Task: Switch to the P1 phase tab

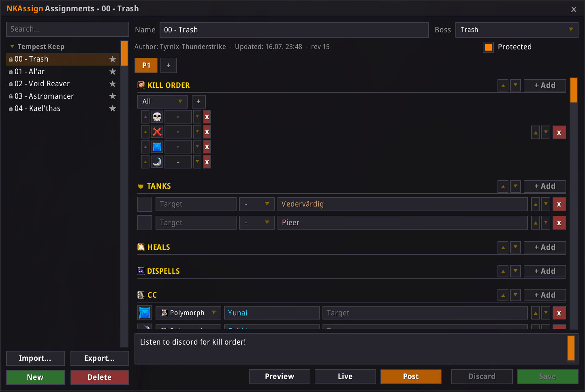Action: coord(146,66)
